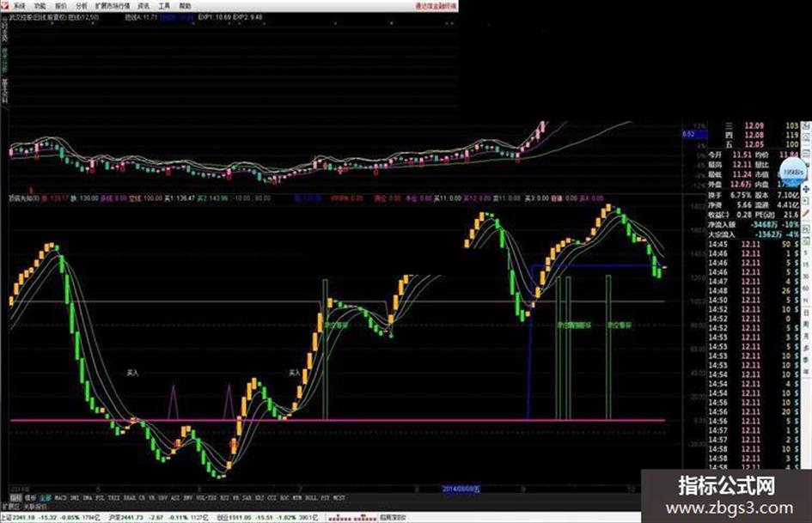The height and width of the screenshot is (523, 812).
Task: Select the MCST indicator tab
Action: 339,497
